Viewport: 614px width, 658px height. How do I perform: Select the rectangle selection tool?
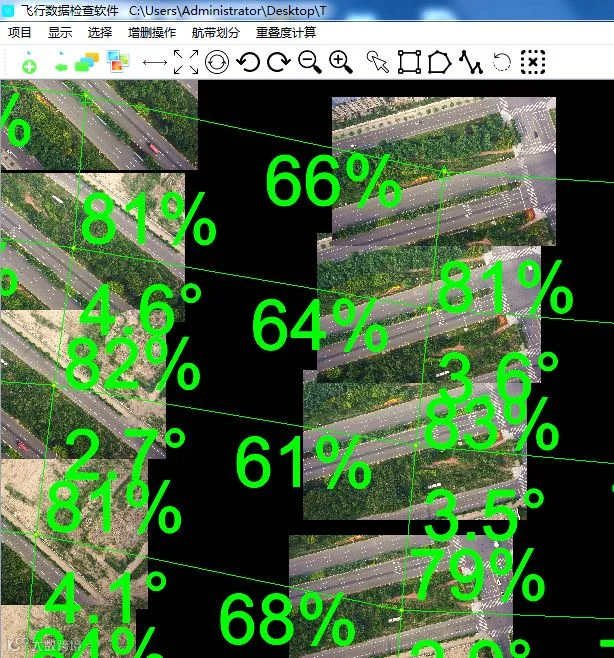point(409,62)
